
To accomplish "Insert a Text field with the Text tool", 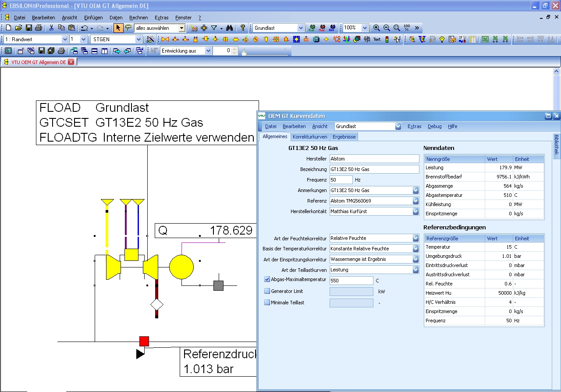I will point(377,39).
